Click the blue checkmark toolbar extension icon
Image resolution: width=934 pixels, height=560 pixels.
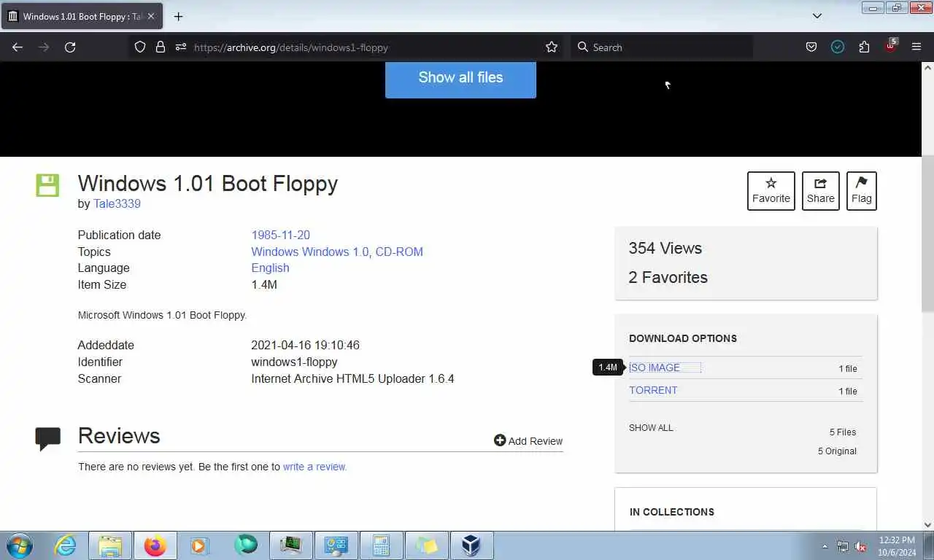point(838,47)
